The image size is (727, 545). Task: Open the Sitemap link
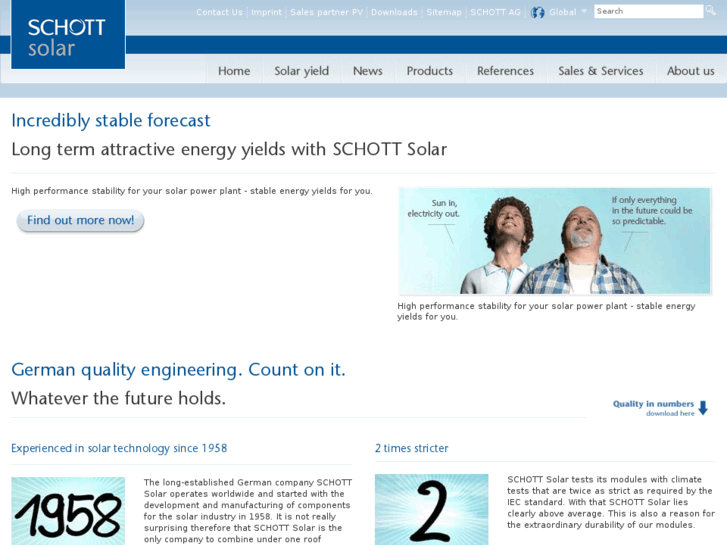coord(444,12)
